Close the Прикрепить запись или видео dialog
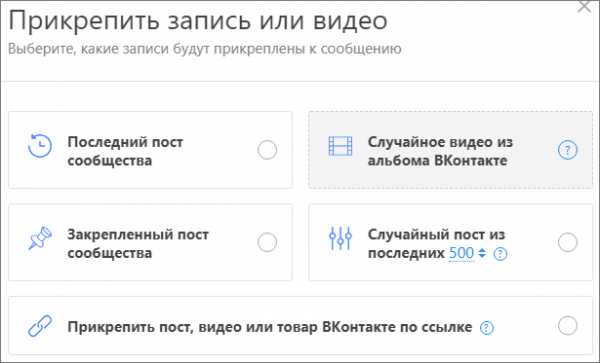This screenshot has width=600, height=363. 584,6
